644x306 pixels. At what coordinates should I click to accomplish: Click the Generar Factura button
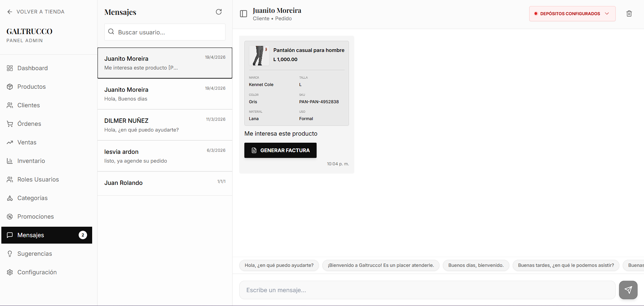pyautogui.click(x=280, y=150)
